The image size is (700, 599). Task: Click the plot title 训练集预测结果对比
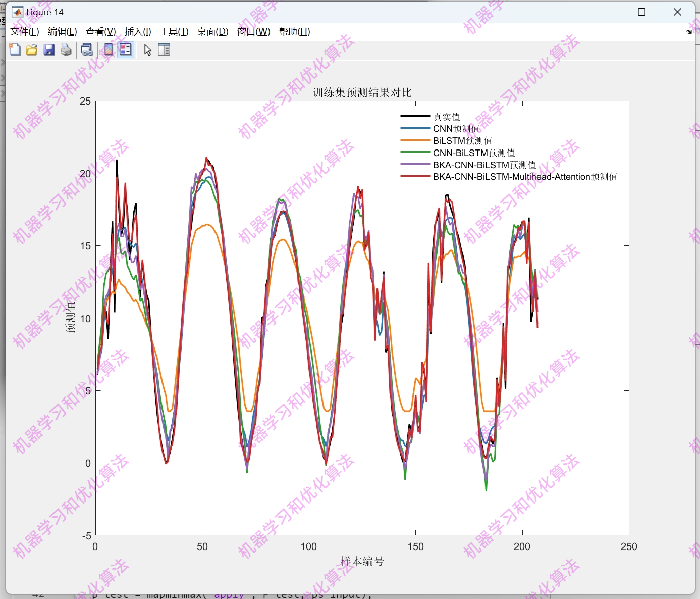[x=362, y=92]
